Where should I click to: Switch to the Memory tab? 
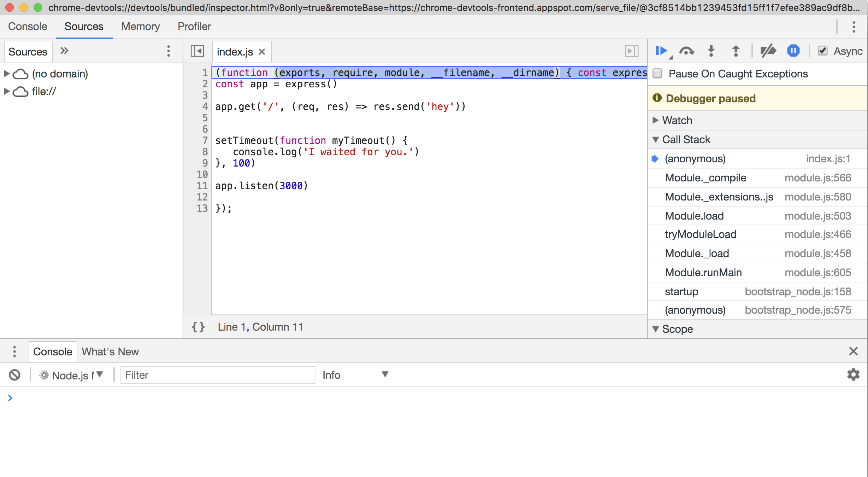coord(140,27)
